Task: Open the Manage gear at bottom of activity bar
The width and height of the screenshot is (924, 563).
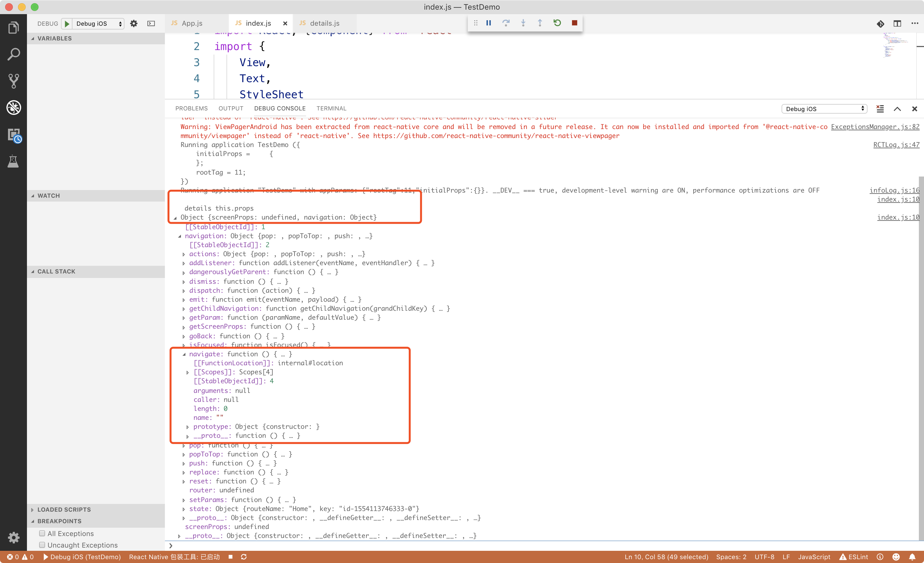Action: pyautogui.click(x=13, y=537)
